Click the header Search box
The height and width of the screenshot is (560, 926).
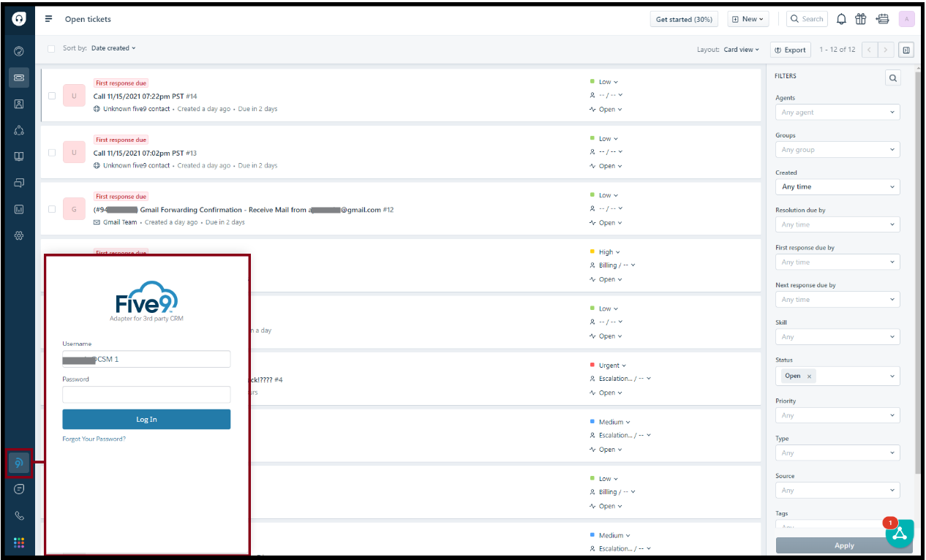[807, 19]
